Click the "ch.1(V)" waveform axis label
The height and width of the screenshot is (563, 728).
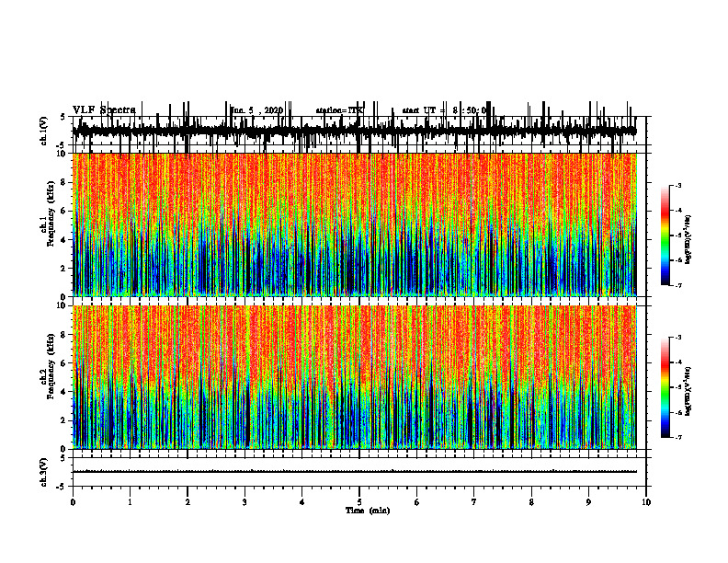44,131
